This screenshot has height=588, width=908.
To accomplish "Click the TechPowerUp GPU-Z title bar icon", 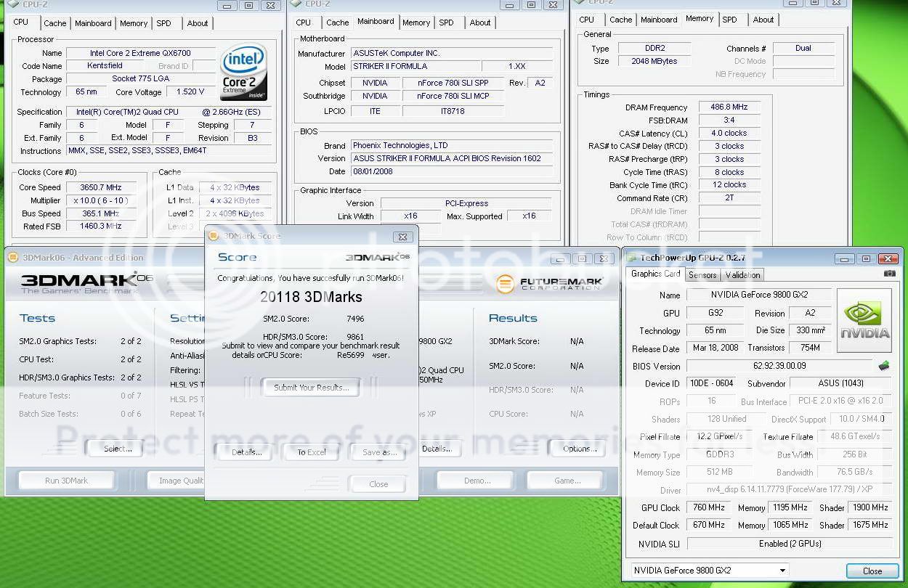I will click(631, 257).
